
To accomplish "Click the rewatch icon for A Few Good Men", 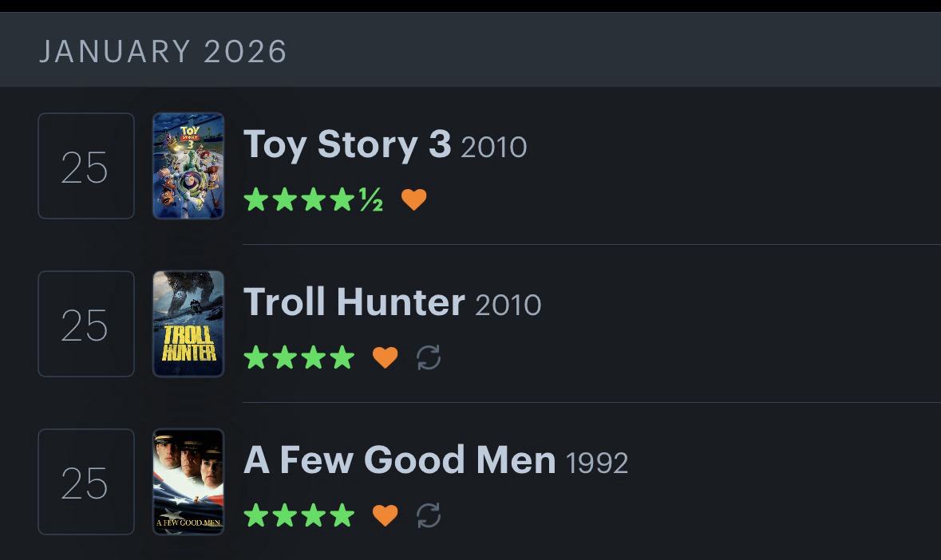I will (x=429, y=515).
